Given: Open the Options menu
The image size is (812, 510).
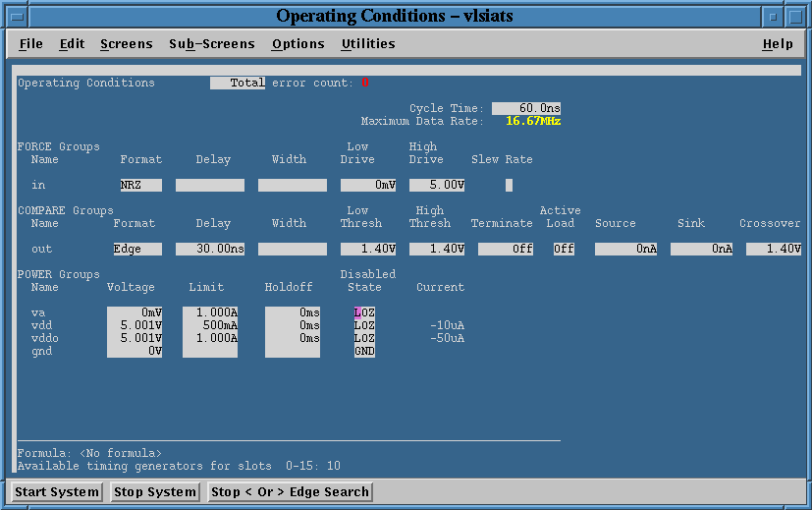Looking at the screenshot, I should click(298, 44).
